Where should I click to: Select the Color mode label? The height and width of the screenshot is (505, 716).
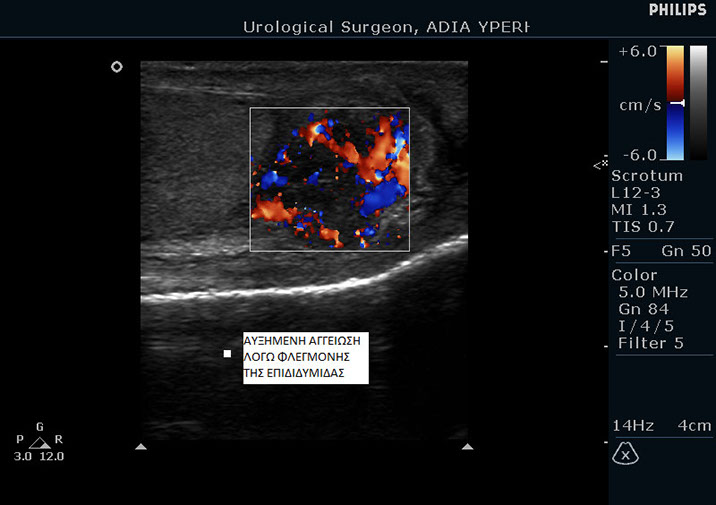pos(635,275)
